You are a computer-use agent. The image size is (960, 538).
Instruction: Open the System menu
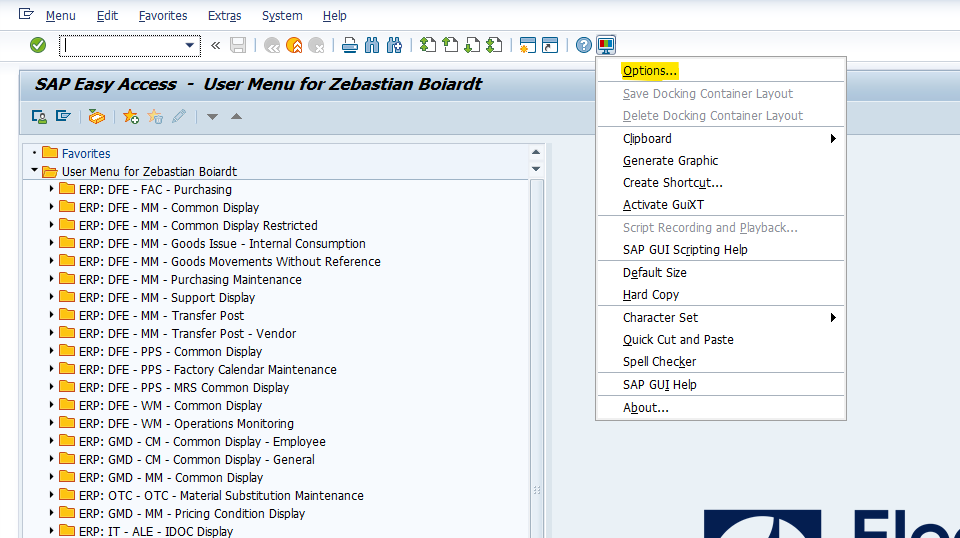282,16
